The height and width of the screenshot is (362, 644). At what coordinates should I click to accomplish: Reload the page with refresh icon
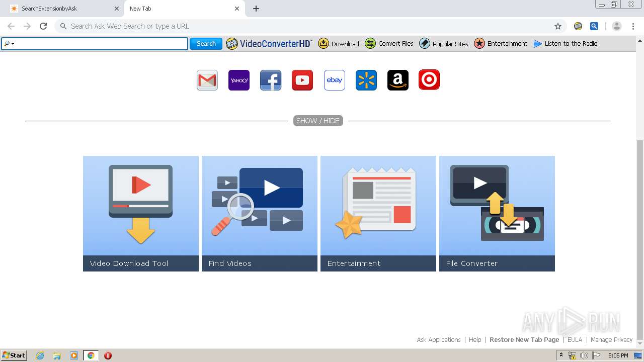pos(43,26)
